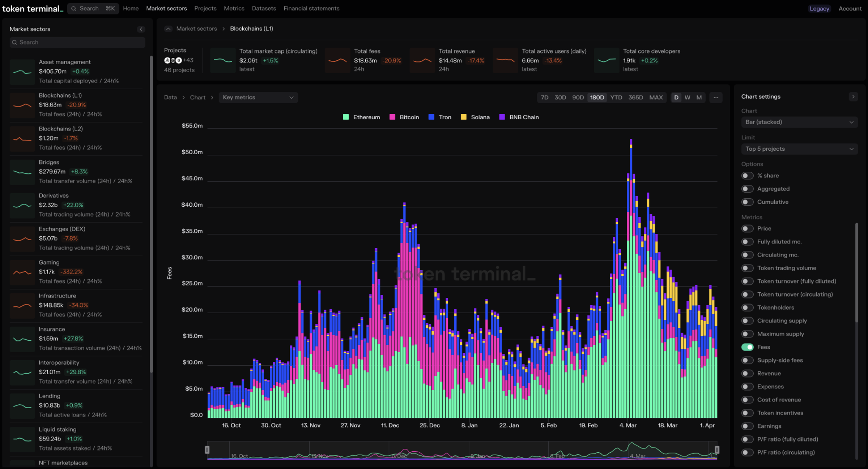
Task: Switch to the Financial statements menu item
Action: point(311,8)
